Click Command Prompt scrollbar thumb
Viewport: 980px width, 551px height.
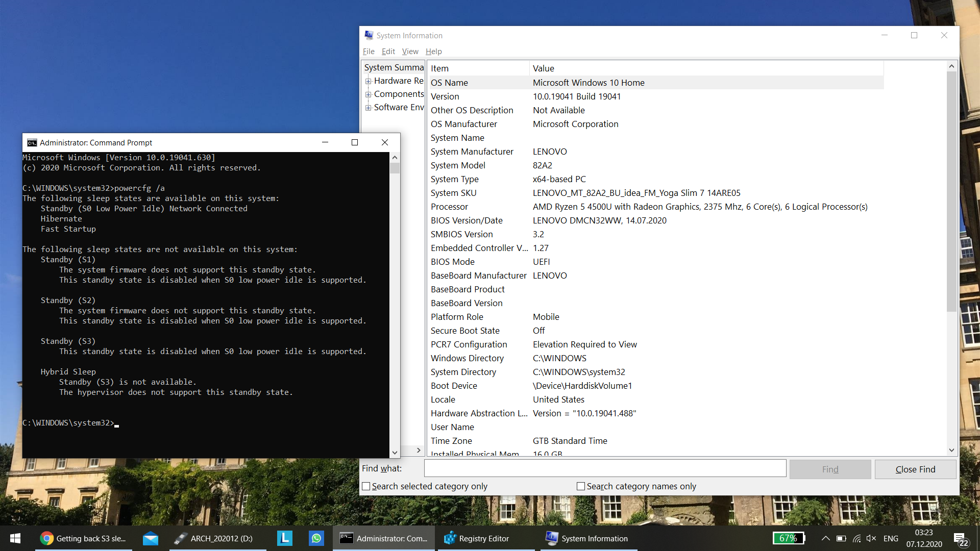(395, 168)
